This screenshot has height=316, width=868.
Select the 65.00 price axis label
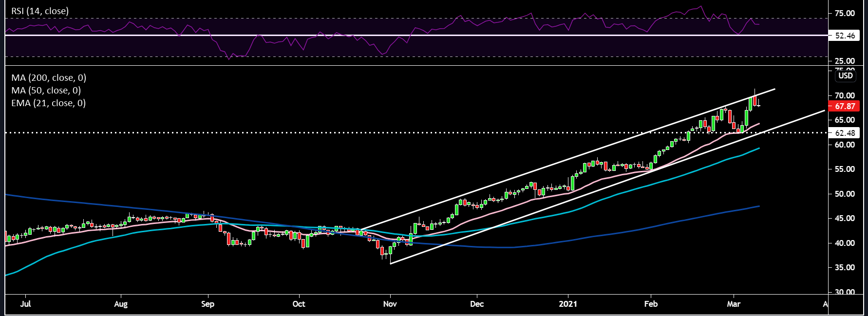pyautogui.click(x=845, y=120)
